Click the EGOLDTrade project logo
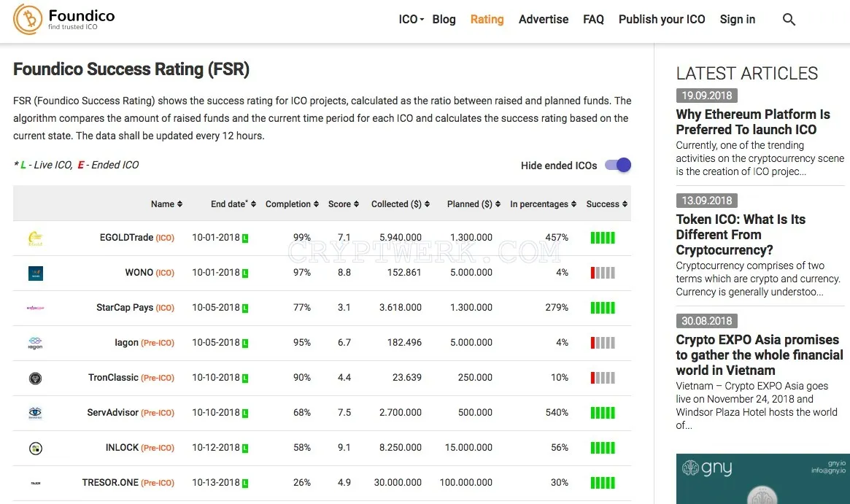 click(35, 238)
